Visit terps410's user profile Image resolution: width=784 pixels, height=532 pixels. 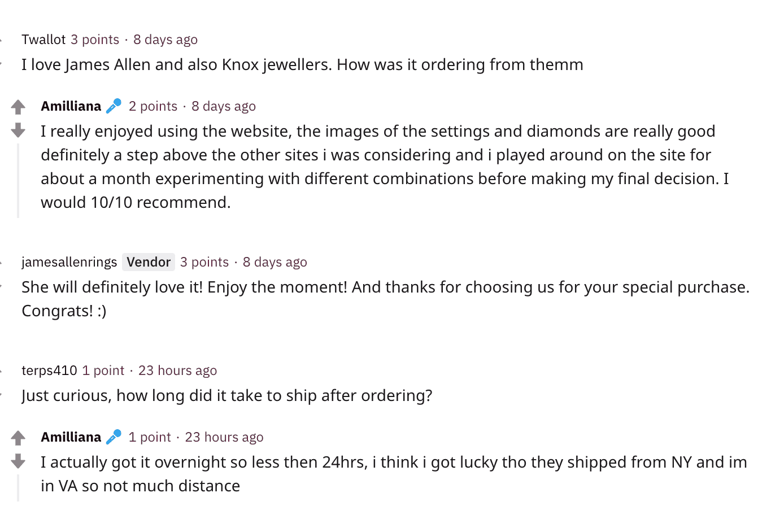coord(49,370)
